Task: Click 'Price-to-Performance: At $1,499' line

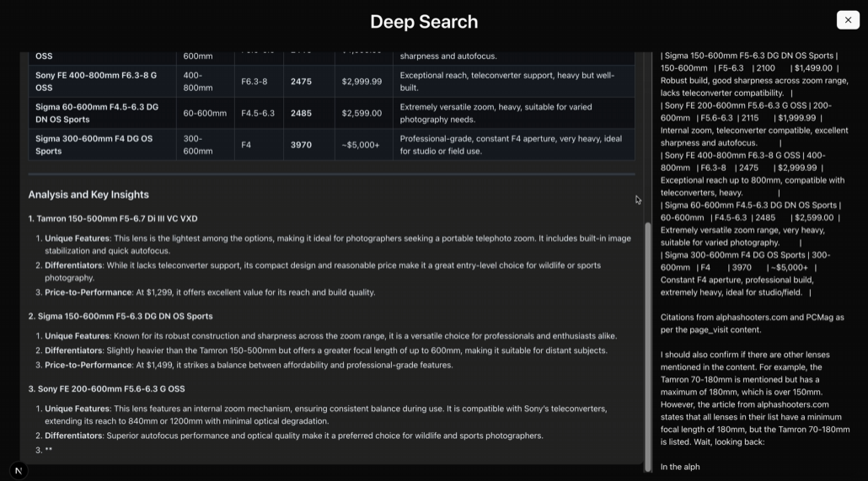Action: coord(249,365)
